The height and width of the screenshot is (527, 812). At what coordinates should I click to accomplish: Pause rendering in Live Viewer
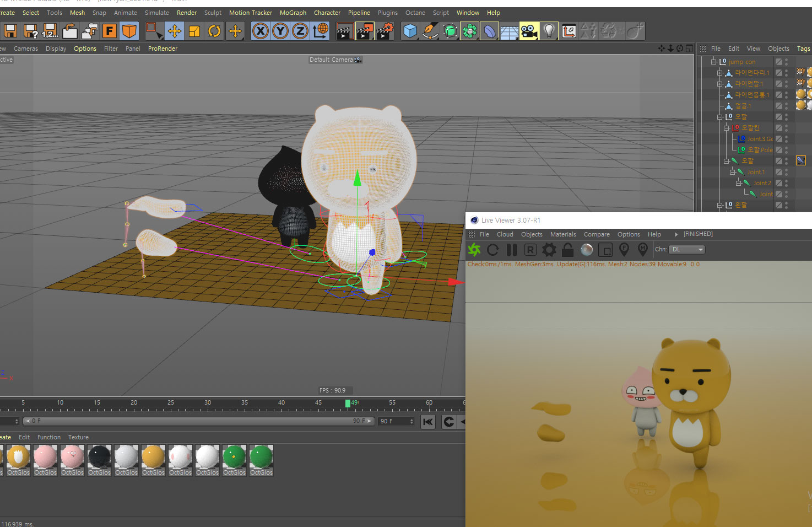point(512,250)
